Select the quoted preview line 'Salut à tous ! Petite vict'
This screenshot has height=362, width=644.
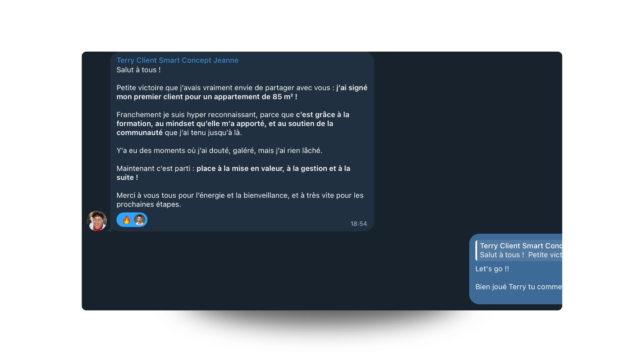tap(521, 255)
